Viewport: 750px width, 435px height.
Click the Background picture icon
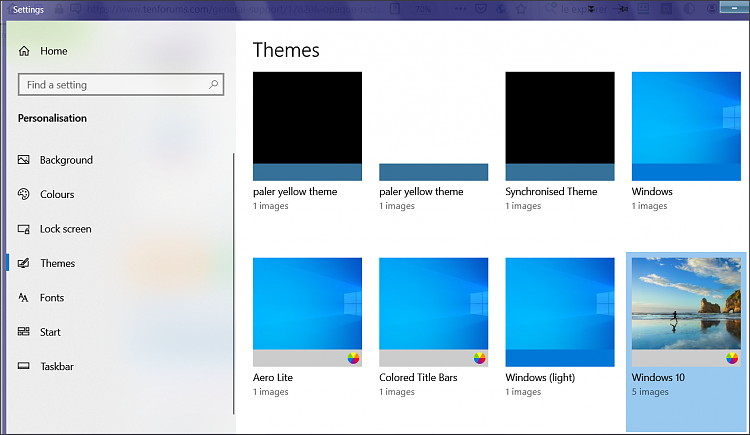(23, 160)
